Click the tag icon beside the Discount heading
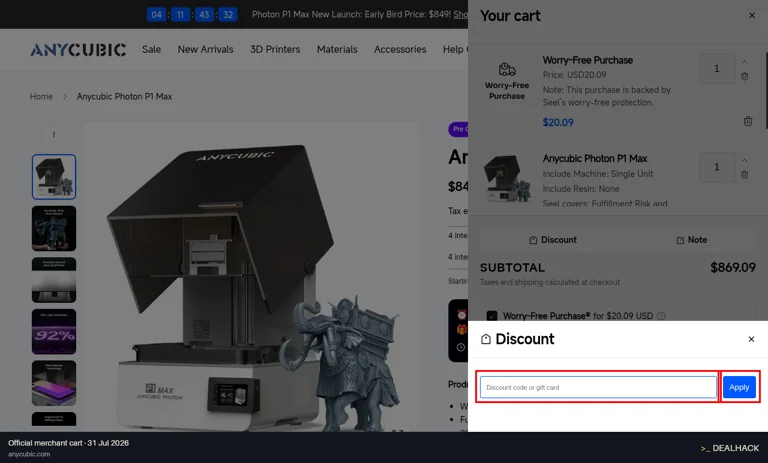Viewport: 768px width, 463px height. (x=485, y=339)
